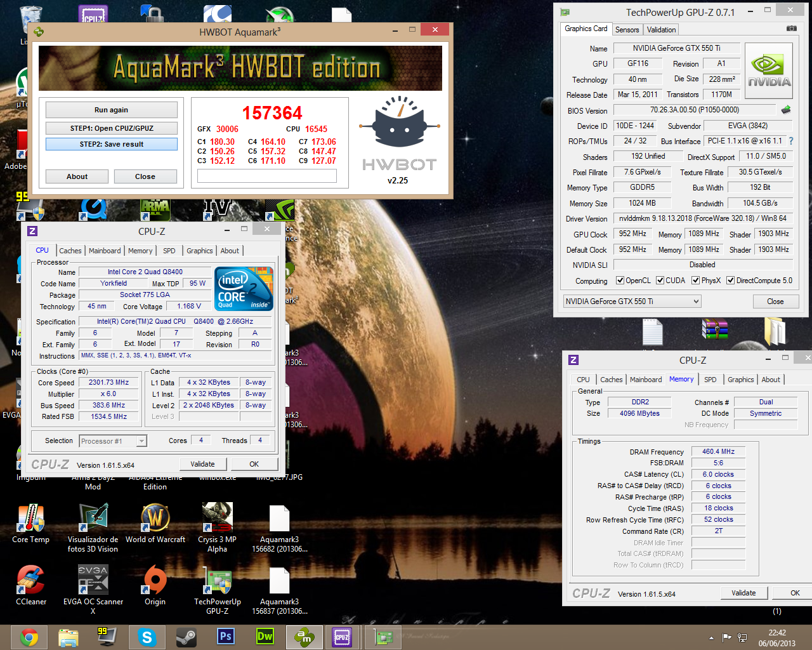Open the Mainboard tab in left CPU-Z window
This screenshot has width=812, height=650.
(105, 251)
